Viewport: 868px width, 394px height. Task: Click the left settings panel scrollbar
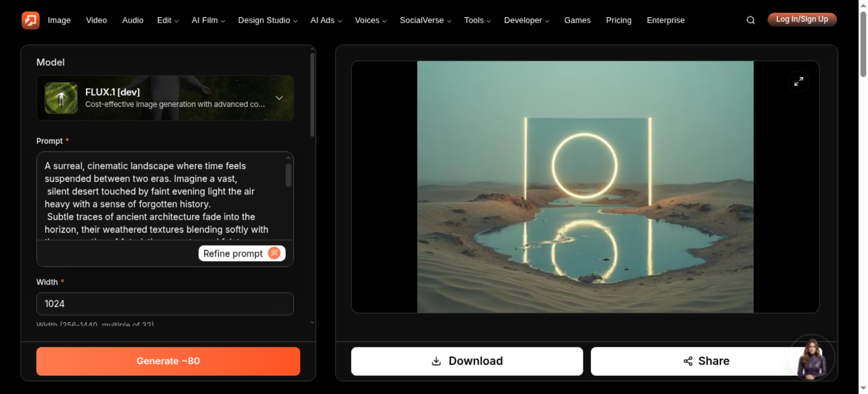coord(312,95)
